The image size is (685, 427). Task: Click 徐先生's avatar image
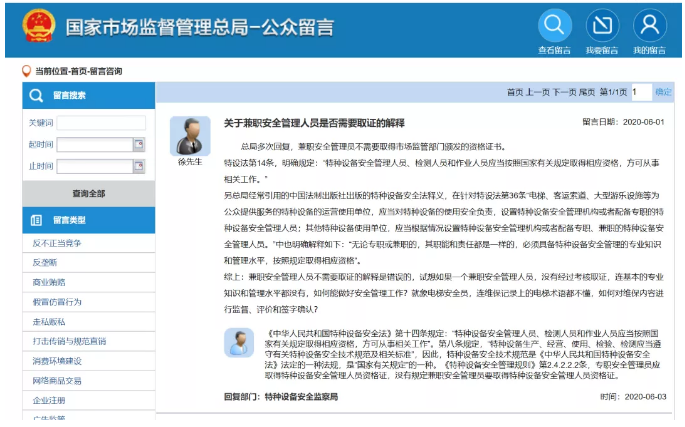[x=190, y=136]
